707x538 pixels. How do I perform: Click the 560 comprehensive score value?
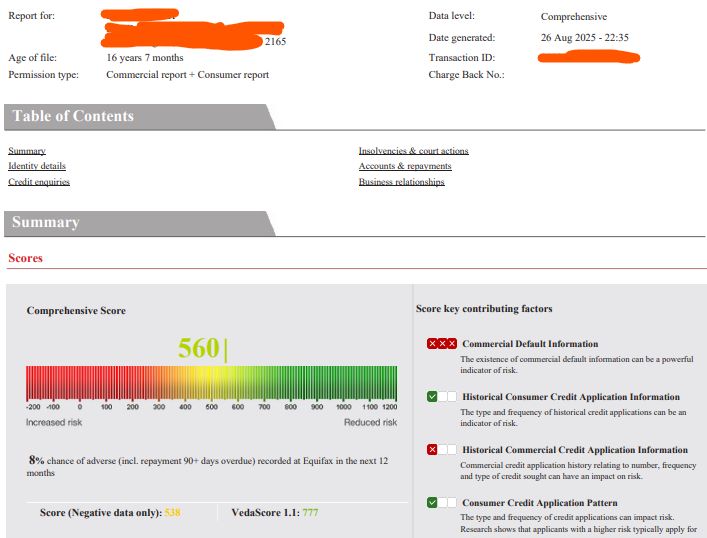[199, 348]
